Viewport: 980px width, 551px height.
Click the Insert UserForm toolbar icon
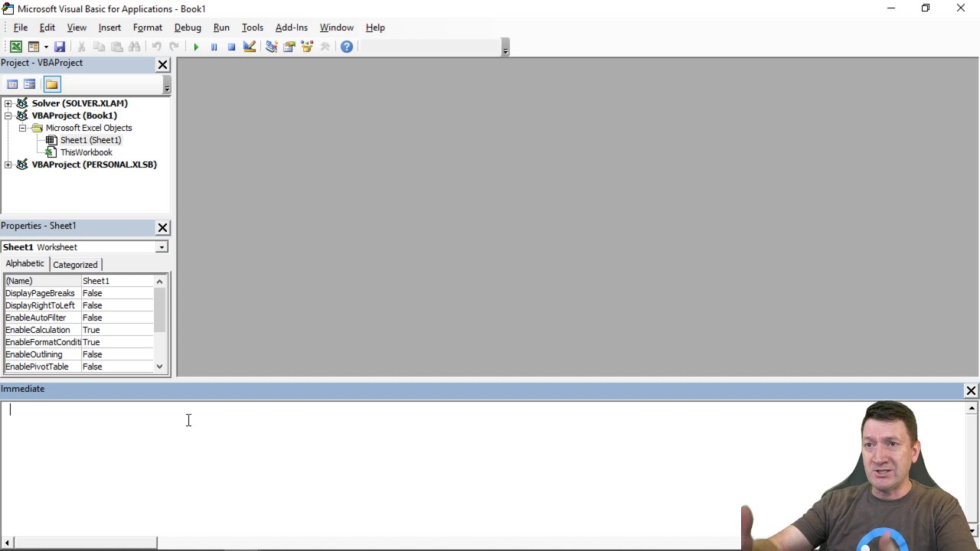pos(33,47)
